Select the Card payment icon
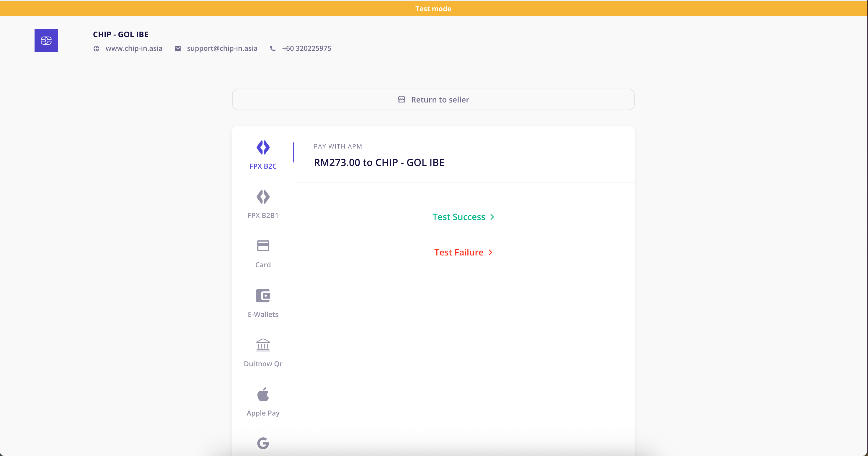Screen dimensions: 868x456 (263, 246)
